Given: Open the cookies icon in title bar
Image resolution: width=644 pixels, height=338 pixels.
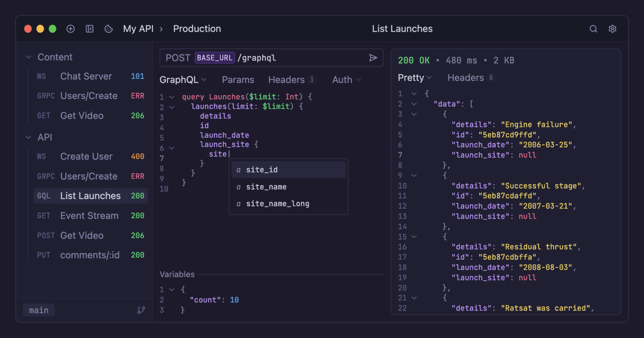Looking at the screenshot, I should click(109, 29).
